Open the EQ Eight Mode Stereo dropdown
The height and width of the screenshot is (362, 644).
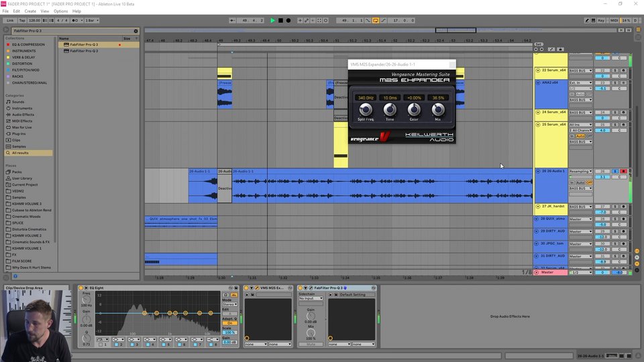point(229,304)
